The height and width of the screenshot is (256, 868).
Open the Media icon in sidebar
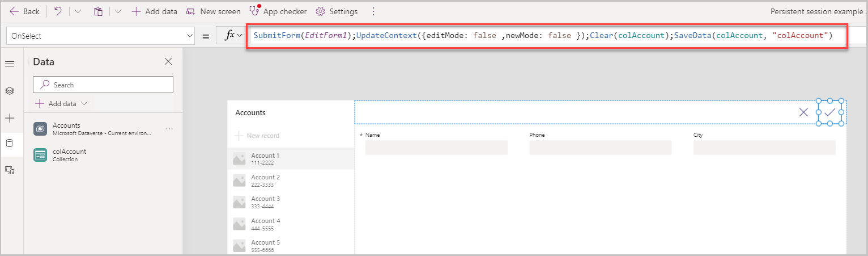(10, 170)
